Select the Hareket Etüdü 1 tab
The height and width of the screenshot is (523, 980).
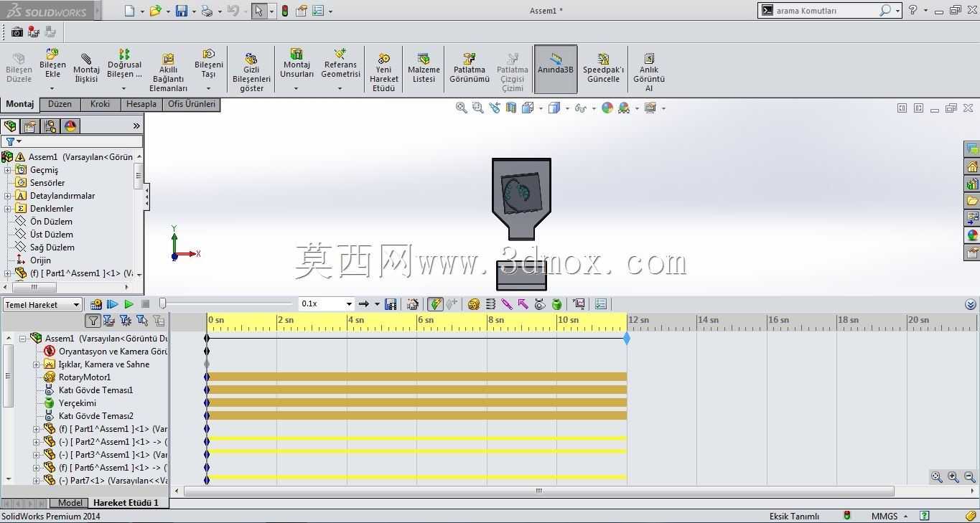tap(126, 503)
